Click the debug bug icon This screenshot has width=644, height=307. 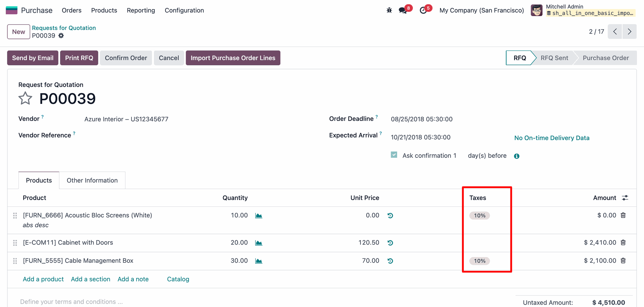click(389, 10)
